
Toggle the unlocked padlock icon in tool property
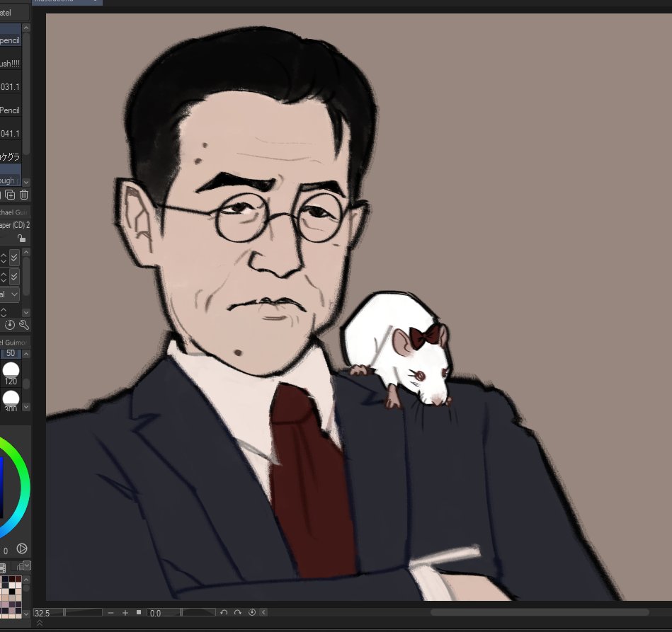[21, 238]
